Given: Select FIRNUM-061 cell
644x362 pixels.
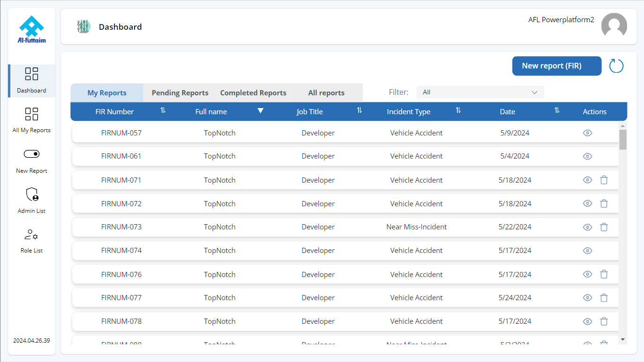Looking at the screenshot, I should (121, 156).
